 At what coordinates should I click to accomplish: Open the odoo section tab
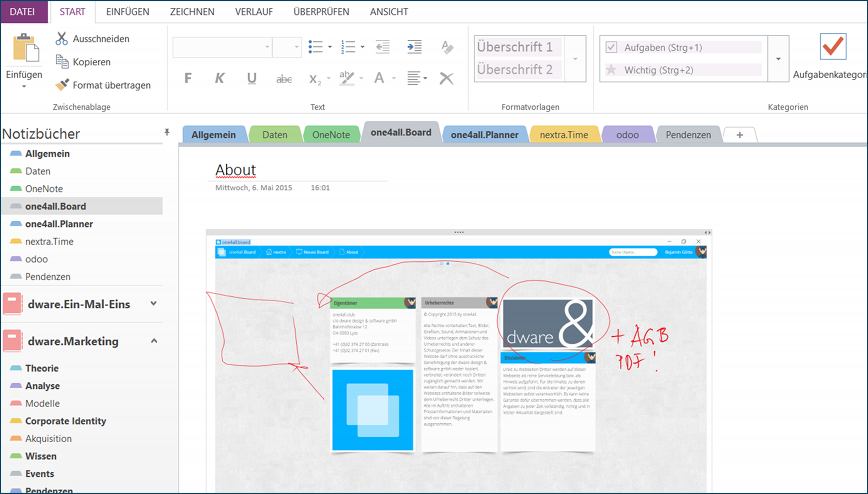[628, 135]
